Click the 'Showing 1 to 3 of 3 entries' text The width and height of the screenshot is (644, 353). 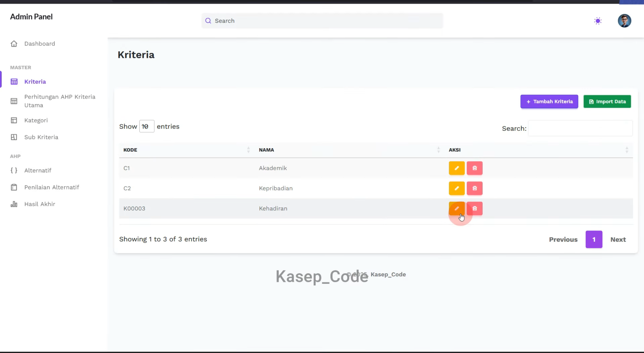(x=163, y=239)
